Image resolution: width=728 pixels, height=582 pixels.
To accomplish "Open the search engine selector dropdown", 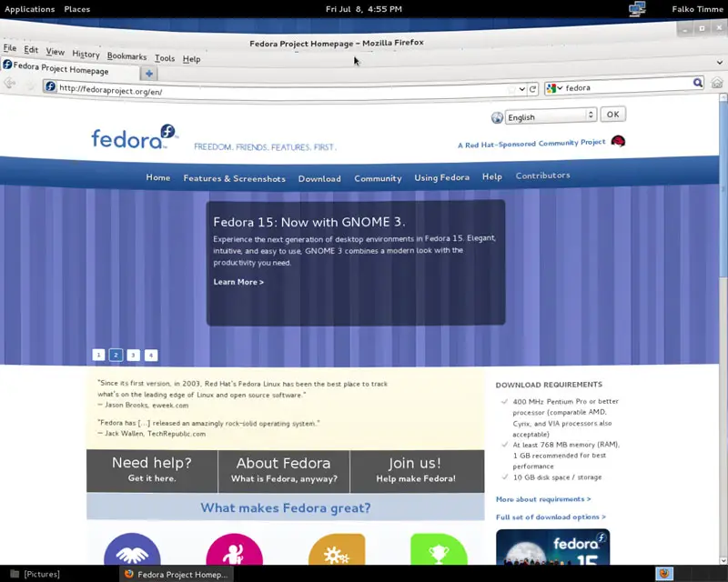I will [x=554, y=87].
